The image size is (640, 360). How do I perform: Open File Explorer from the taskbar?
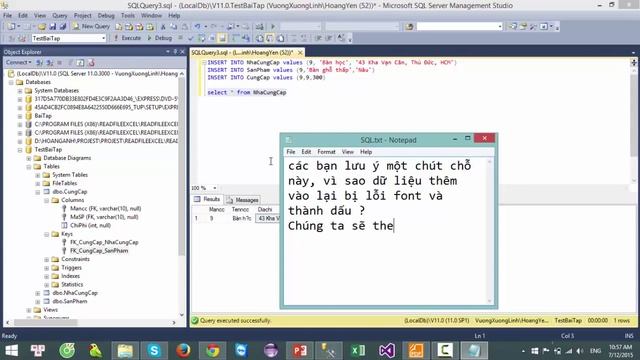coord(125,350)
